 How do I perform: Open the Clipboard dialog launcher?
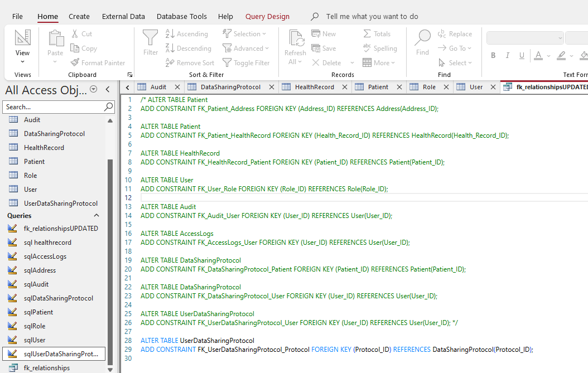click(x=130, y=75)
